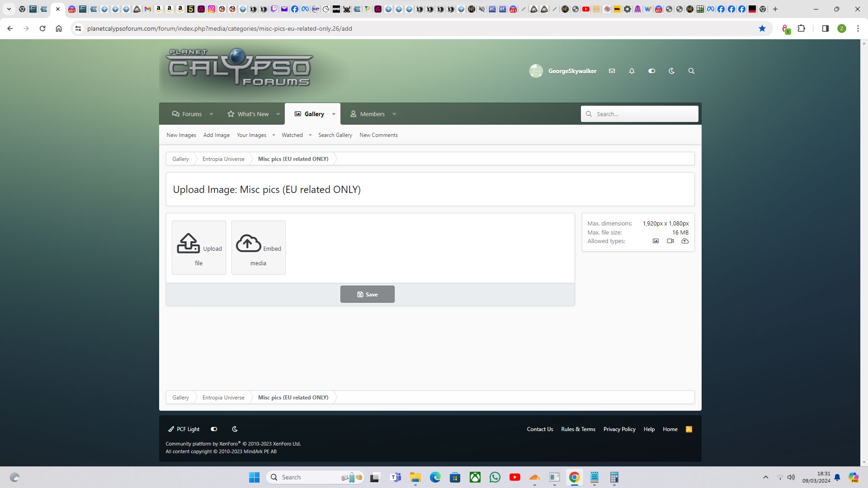This screenshot has height=488, width=868.
Task: Open Chrome side panel icon
Action: 826,28
